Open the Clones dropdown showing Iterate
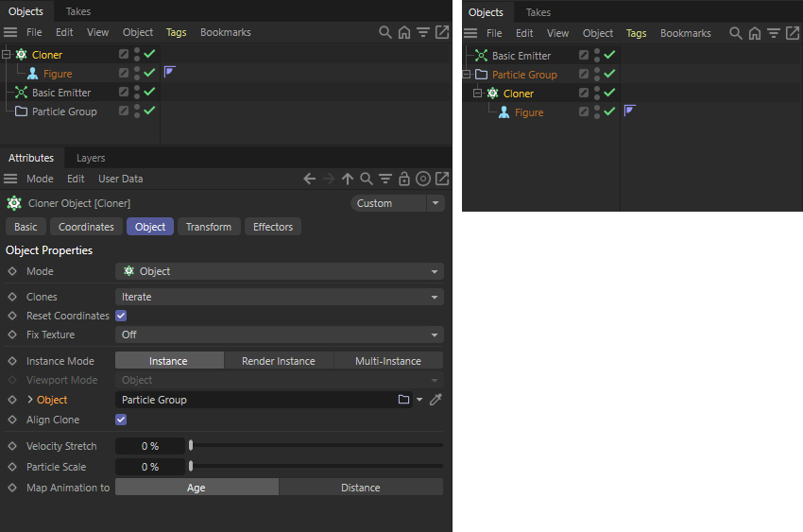The width and height of the screenshot is (803, 532). (279, 297)
